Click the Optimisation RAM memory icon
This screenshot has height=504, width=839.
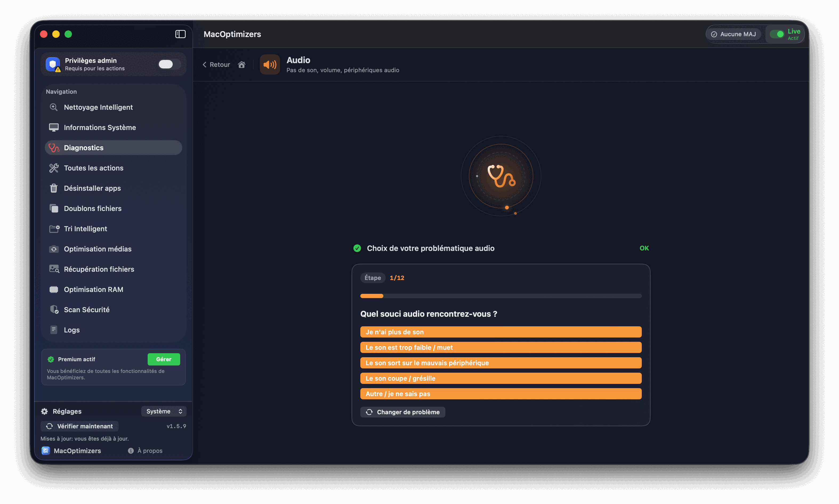(x=54, y=289)
